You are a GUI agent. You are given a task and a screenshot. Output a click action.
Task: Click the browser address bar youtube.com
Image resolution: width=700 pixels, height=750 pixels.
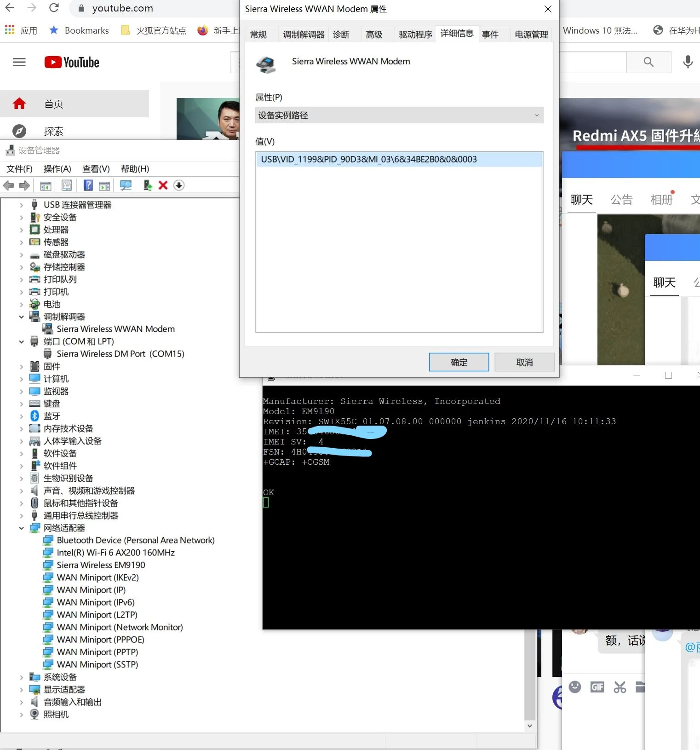click(x=122, y=8)
